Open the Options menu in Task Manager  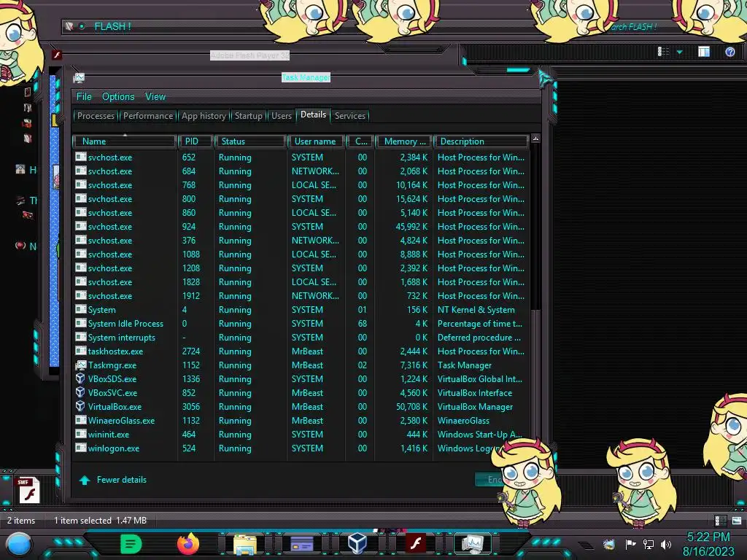(118, 97)
